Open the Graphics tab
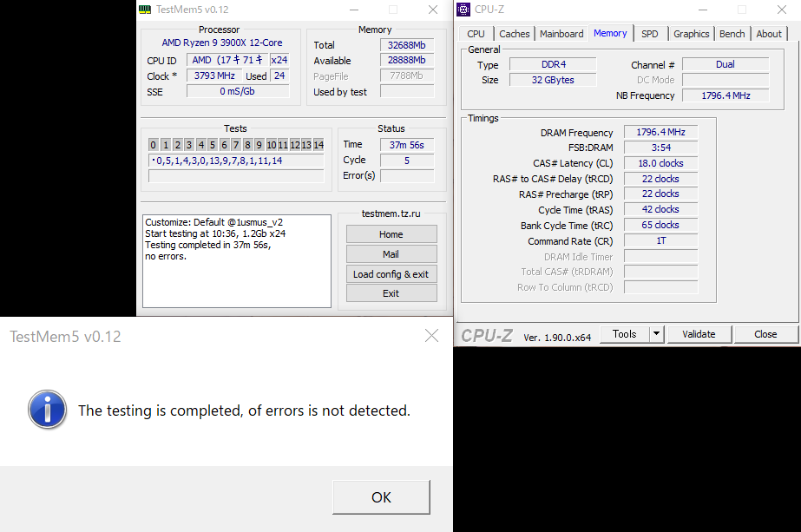The height and width of the screenshot is (532, 801). pos(691,34)
